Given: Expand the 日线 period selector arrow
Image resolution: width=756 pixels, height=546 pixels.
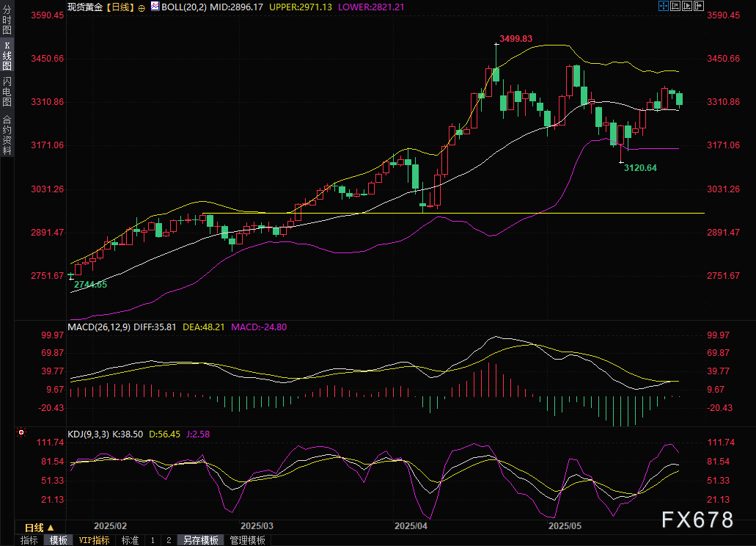Looking at the screenshot, I should coord(51,528).
